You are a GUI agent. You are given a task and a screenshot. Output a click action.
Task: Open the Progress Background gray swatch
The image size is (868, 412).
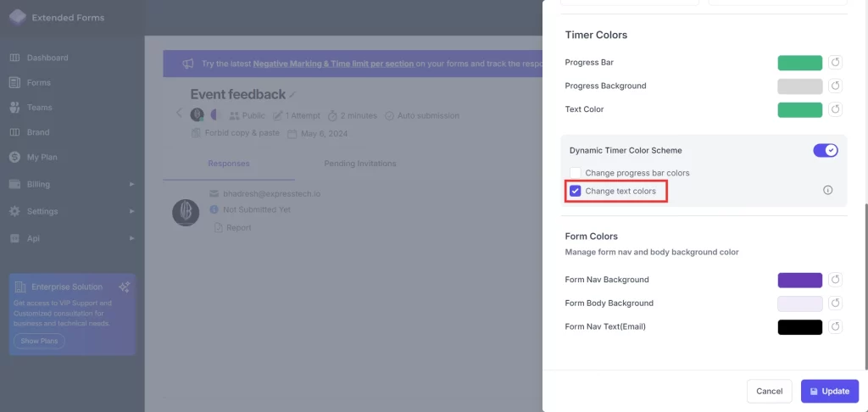[x=800, y=86]
